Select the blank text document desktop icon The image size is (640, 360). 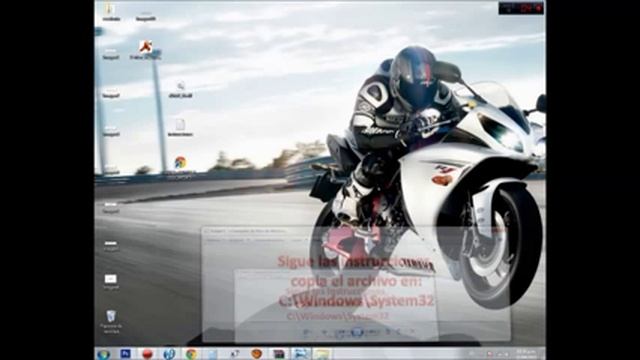pyautogui.click(x=180, y=127)
